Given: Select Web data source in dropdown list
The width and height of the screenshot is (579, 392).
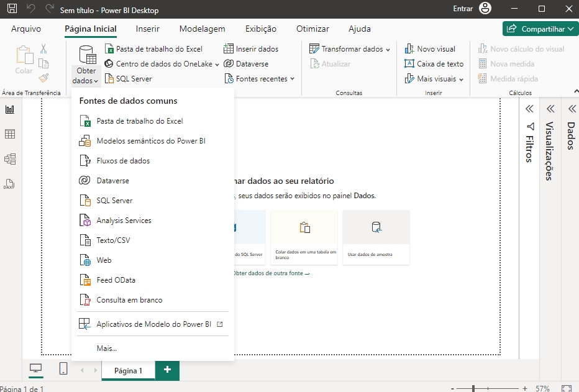Looking at the screenshot, I should click(x=104, y=260).
